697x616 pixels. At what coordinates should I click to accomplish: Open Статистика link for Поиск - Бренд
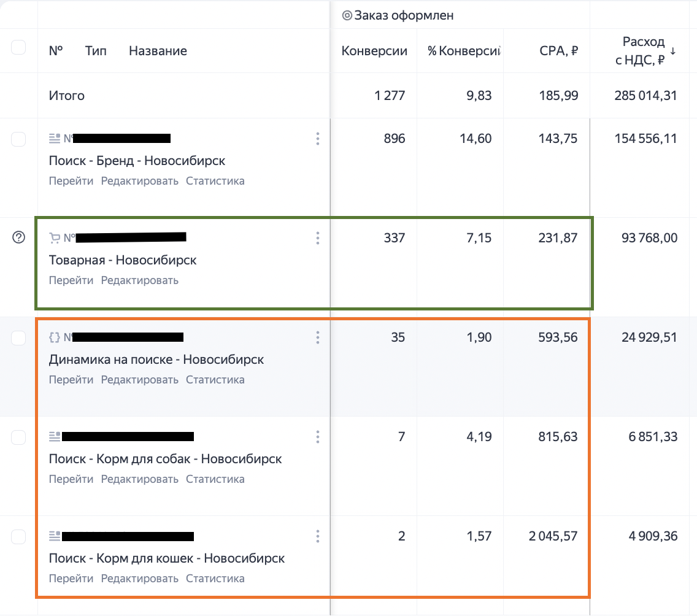tap(215, 181)
